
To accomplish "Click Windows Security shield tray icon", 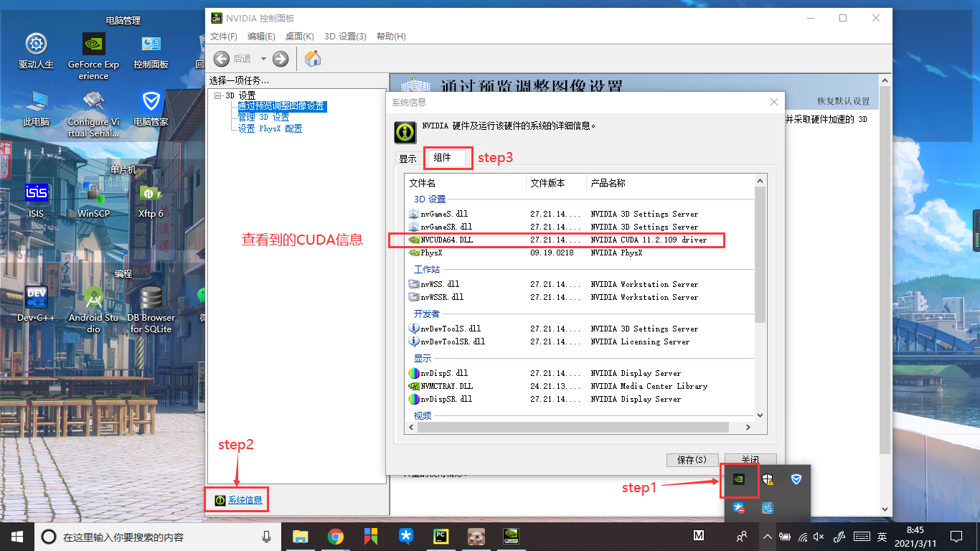I will tap(768, 479).
